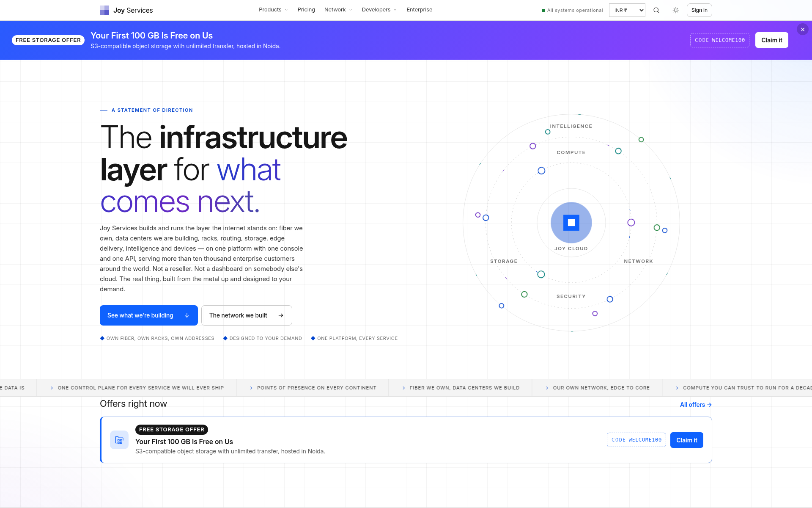The width and height of the screenshot is (812, 508).
Task: Dismiss the free storage banner
Action: [803, 30]
